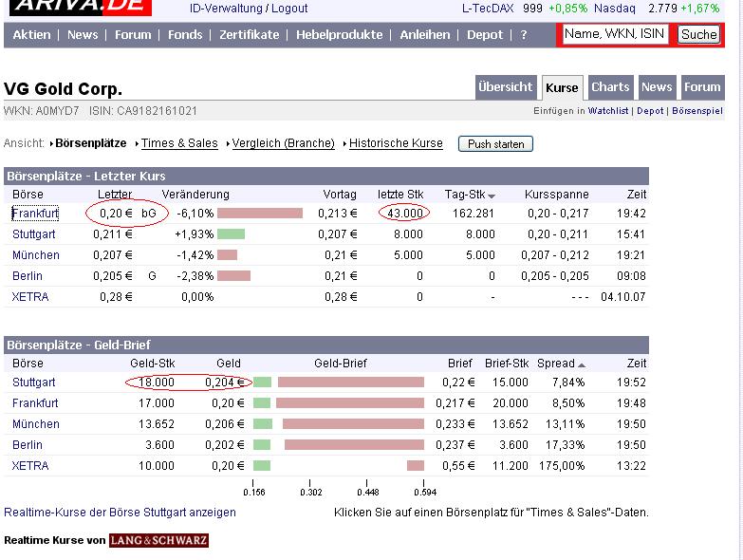Click the red -6,10% change bar
Image resolution: width=743 pixels, height=560 pixels.
260,214
